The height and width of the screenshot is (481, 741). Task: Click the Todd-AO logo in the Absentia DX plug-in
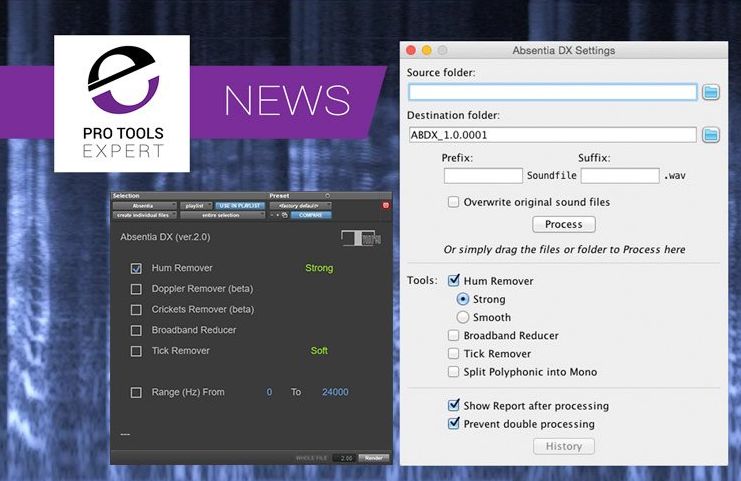(x=361, y=238)
